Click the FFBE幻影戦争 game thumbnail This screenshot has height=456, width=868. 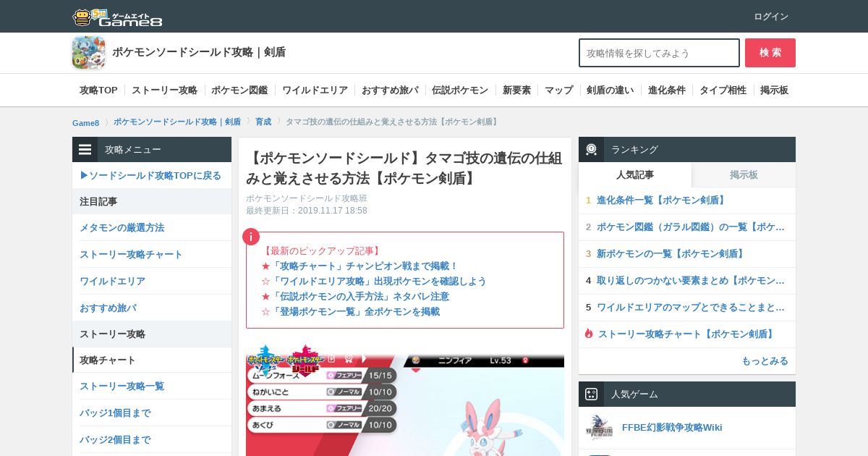point(599,428)
